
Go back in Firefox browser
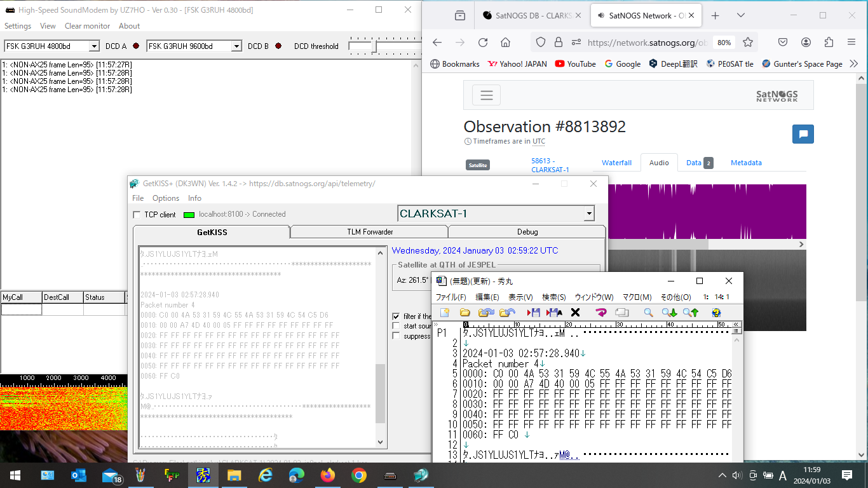437,43
